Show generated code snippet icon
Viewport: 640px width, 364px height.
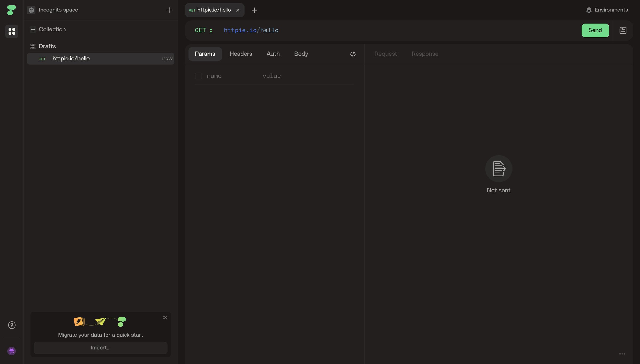[353, 54]
